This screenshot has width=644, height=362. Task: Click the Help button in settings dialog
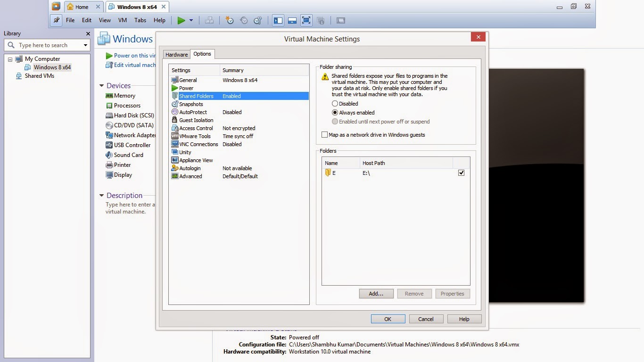coord(464,319)
